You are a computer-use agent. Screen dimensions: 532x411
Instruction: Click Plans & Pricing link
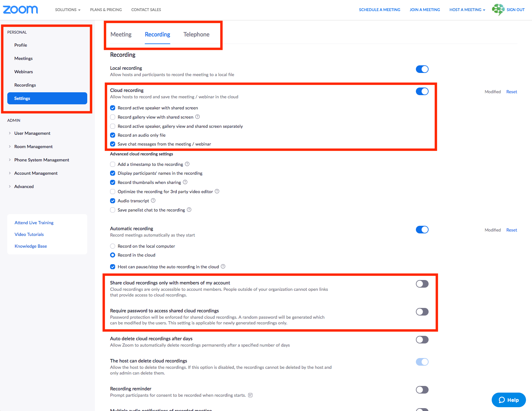point(106,10)
